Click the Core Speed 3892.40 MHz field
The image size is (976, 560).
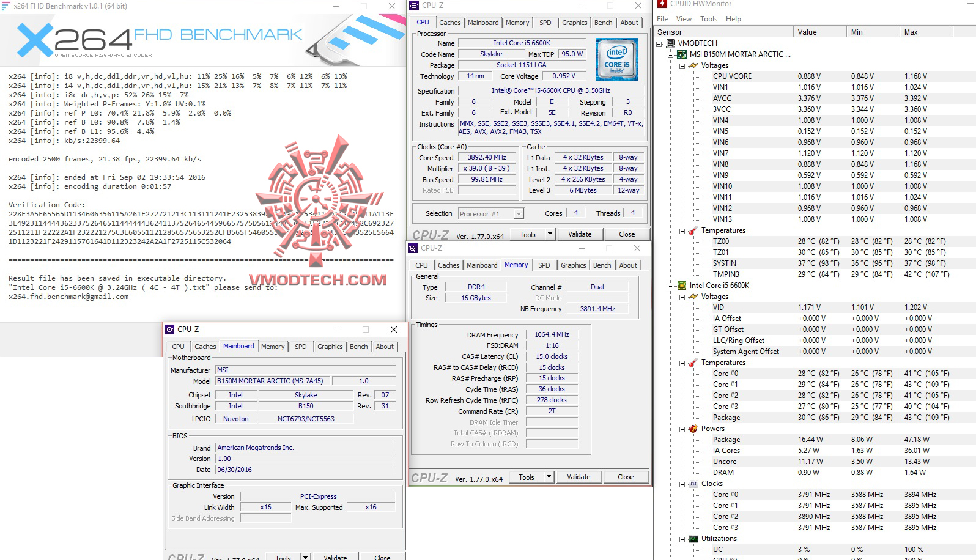coord(487,158)
